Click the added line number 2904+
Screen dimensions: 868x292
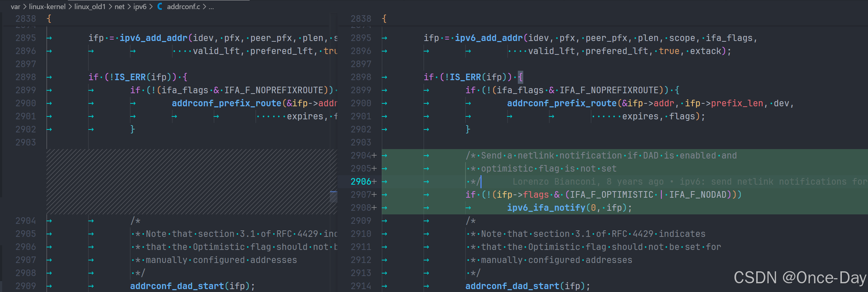point(364,156)
